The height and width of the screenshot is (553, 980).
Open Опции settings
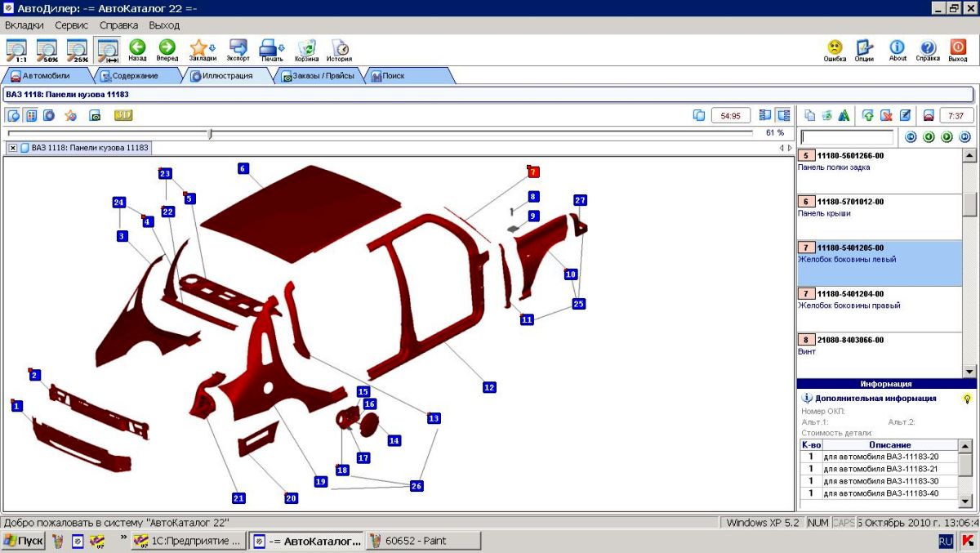coord(864,50)
